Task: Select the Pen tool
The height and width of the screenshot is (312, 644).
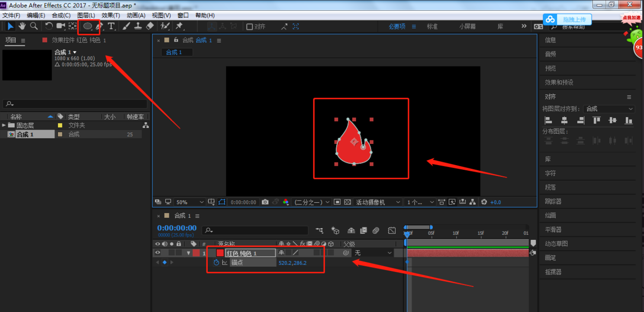Action: tap(100, 26)
